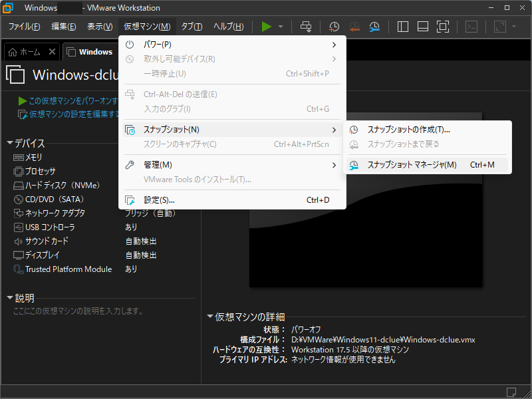Click the VM icon beside Windows-dclue title
532x399 pixels.
coord(15,74)
